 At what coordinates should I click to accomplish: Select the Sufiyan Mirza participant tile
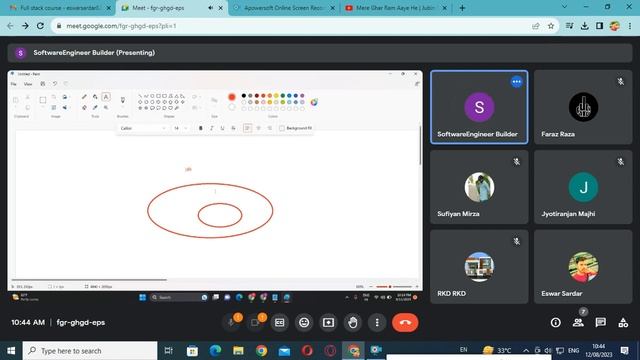(479, 187)
